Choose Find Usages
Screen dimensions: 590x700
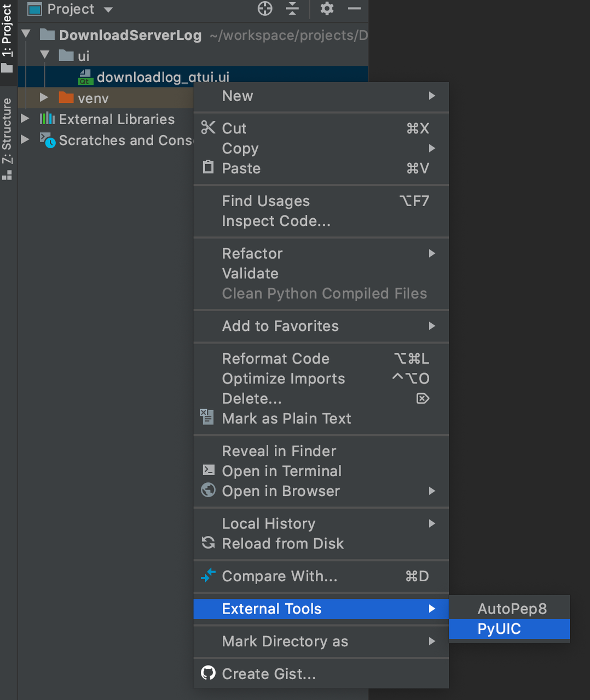click(321, 201)
